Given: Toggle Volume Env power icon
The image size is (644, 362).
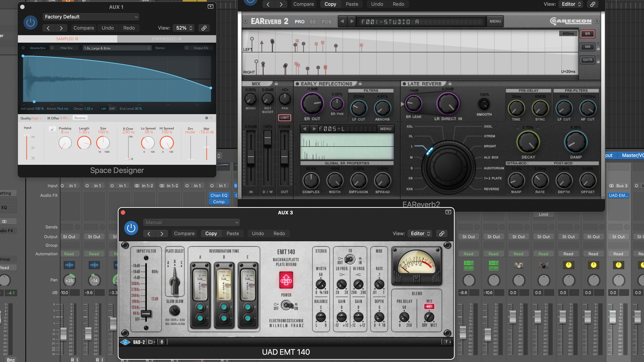Looking at the screenshot, I should 23,48.
